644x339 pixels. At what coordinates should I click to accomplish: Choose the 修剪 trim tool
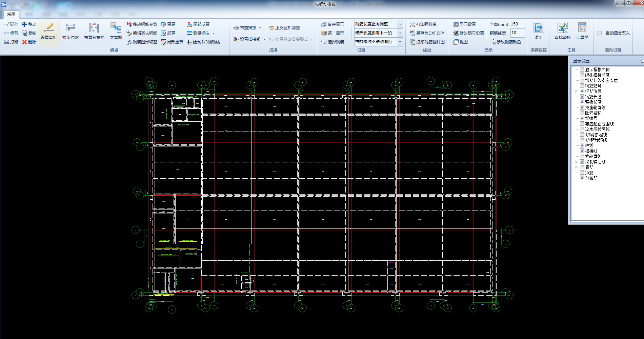[11, 33]
